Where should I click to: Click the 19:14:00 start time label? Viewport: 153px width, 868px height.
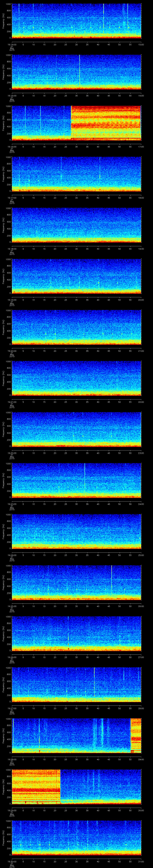[12, 44]
